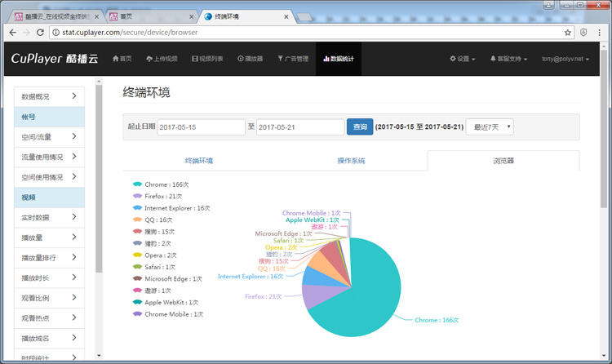Open 实时数据 in the sidebar
The image size is (612, 364).
(x=49, y=217)
